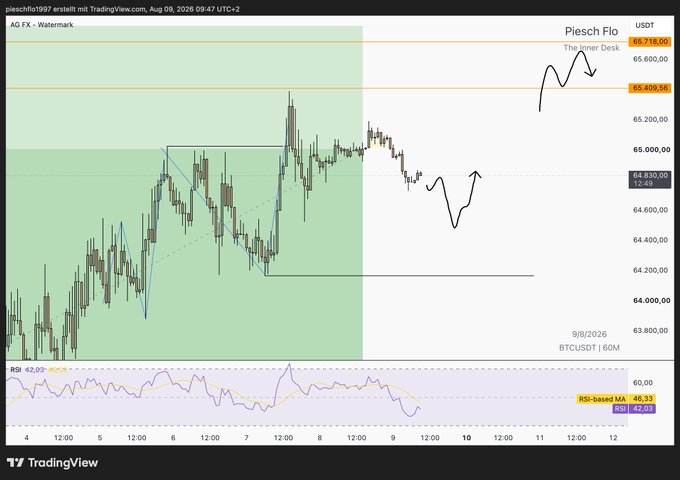Click the 63.800,00 price axis value
The image size is (680, 480).
coord(650,330)
